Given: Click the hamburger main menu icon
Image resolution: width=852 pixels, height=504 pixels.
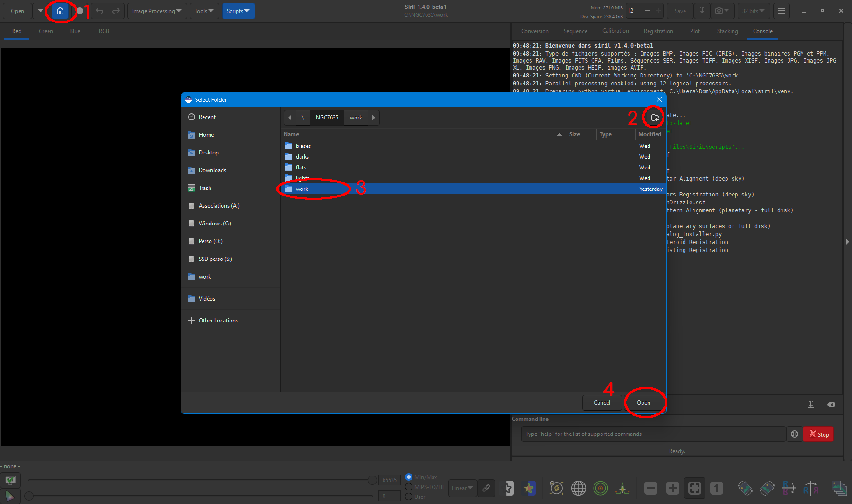Looking at the screenshot, I should coord(781,11).
